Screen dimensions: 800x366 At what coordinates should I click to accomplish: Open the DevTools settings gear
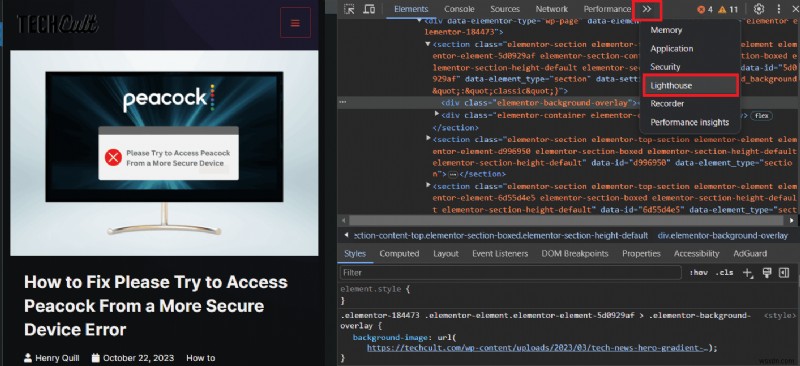coord(759,9)
